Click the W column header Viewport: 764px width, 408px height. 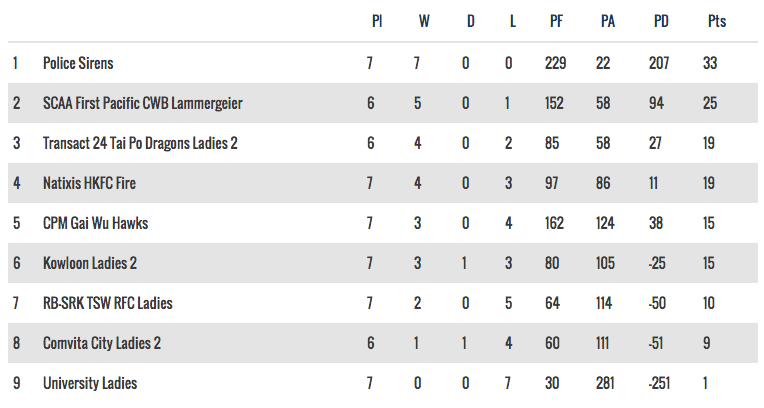424,21
